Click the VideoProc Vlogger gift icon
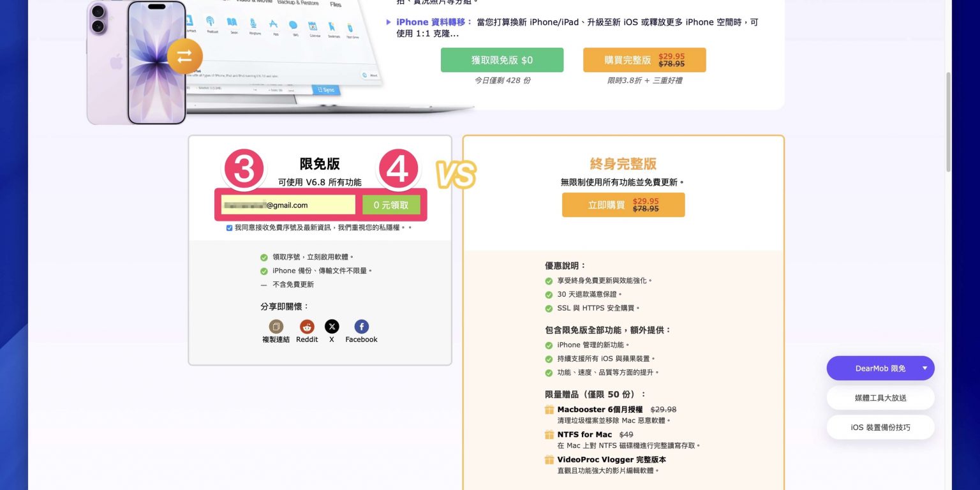The image size is (980, 490). pyautogui.click(x=549, y=459)
